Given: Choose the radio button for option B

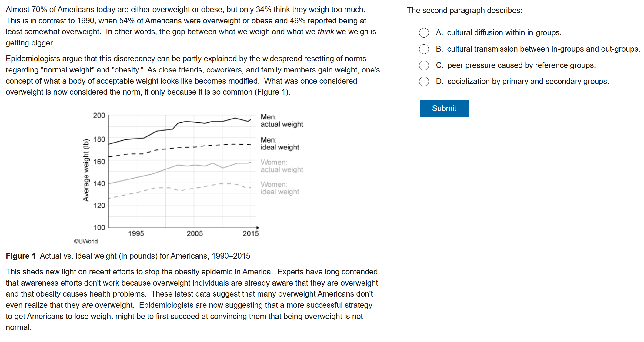Looking at the screenshot, I should 424,49.
